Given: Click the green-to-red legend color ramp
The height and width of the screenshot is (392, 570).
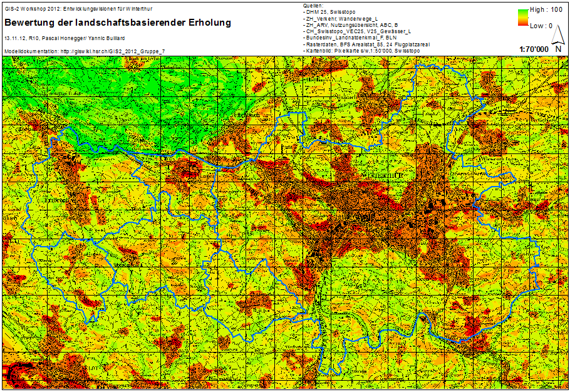Looking at the screenshot, I should (x=523, y=19).
